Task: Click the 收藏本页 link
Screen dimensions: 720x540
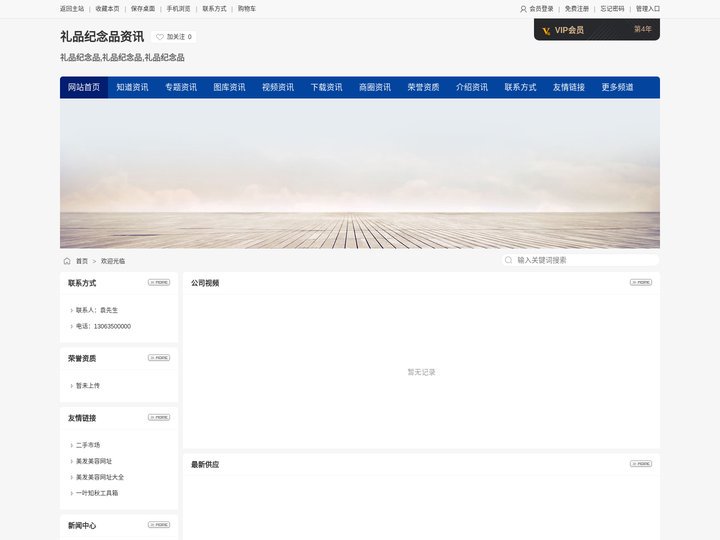Action: [107, 9]
